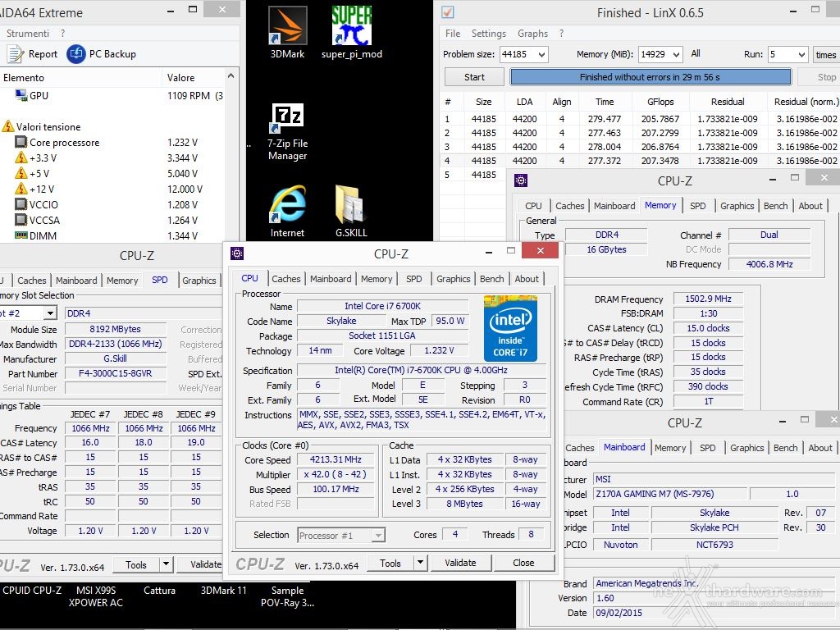
Task: Click the AIDA64 list scroll-up arrow
Action: click(x=231, y=76)
